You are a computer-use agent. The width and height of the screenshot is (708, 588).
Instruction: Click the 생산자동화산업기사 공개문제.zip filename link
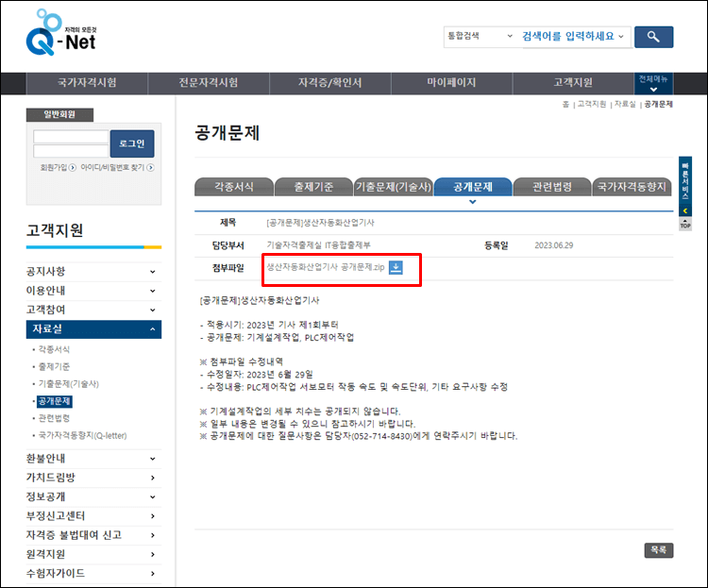tap(326, 267)
